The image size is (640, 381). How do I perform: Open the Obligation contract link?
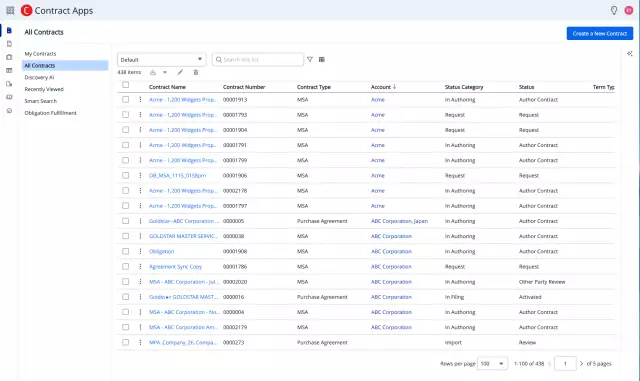[162, 252]
